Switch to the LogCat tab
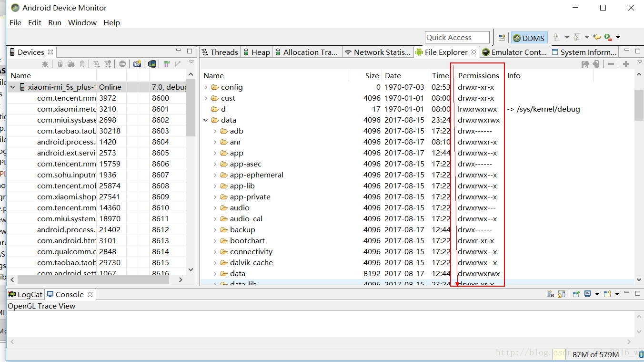The width and height of the screenshot is (644, 362). (25, 295)
